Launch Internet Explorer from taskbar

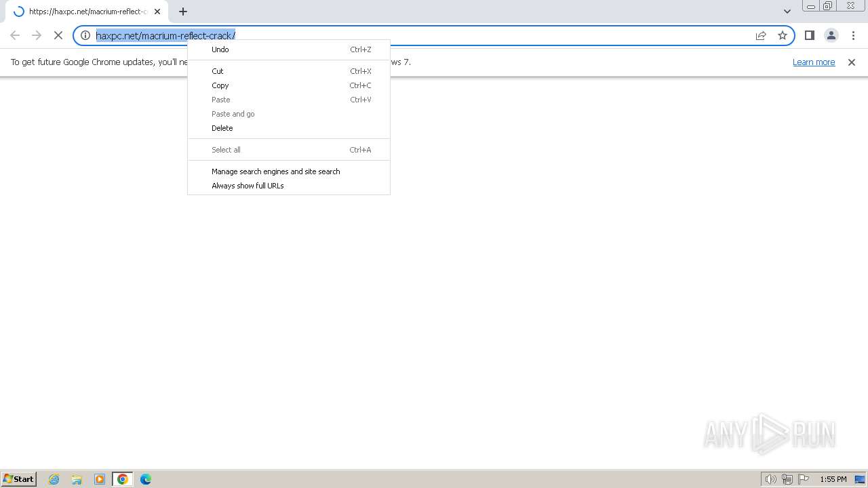(54, 479)
